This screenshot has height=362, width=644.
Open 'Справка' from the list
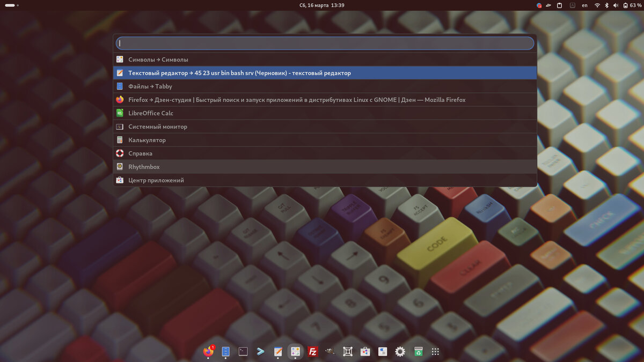pyautogui.click(x=325, y=153)
